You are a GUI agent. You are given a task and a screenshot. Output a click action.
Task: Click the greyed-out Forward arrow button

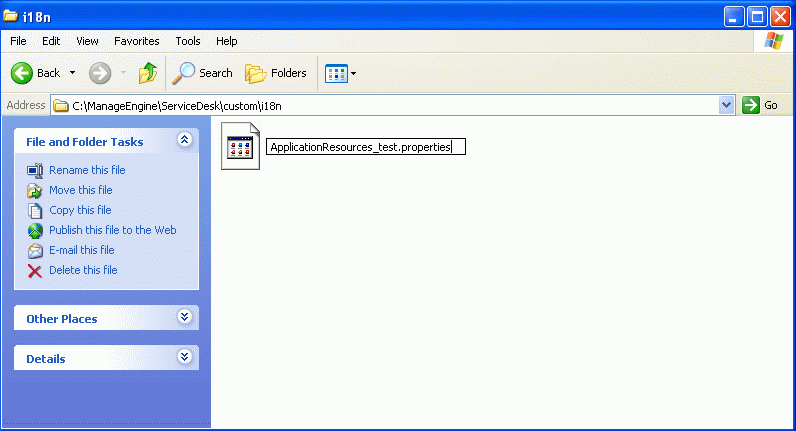[x=100, y=73]
